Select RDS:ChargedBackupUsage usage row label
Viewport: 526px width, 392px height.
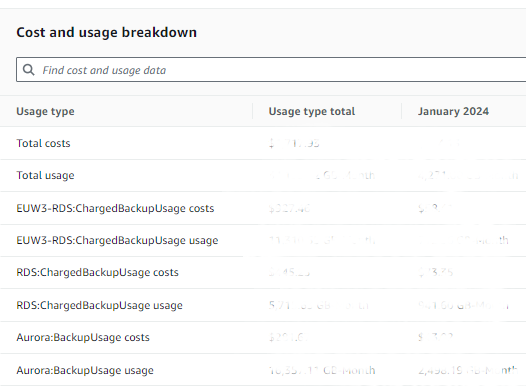[99, 305]
